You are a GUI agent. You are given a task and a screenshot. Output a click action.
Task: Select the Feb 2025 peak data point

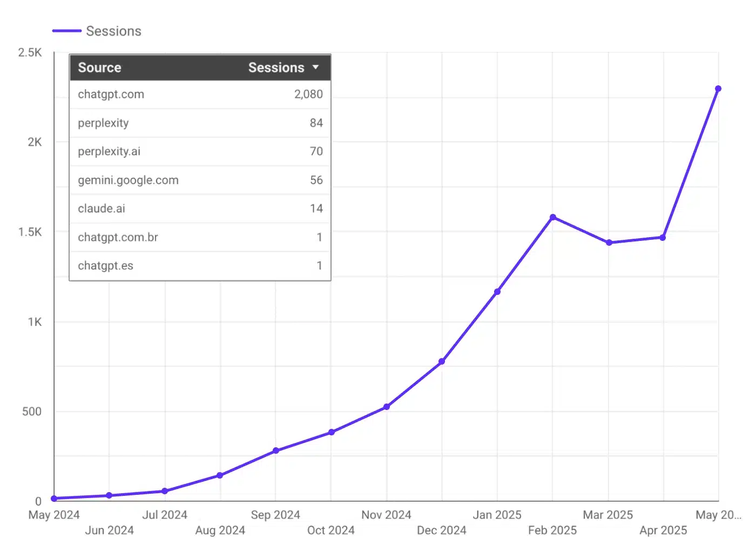coord(552,218)
